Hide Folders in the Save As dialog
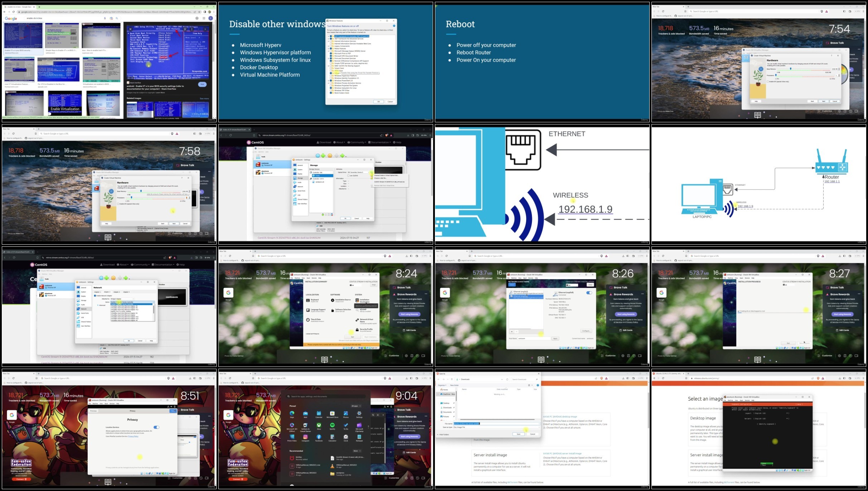This screenshot has width=868, height=491. click(443, 434)
